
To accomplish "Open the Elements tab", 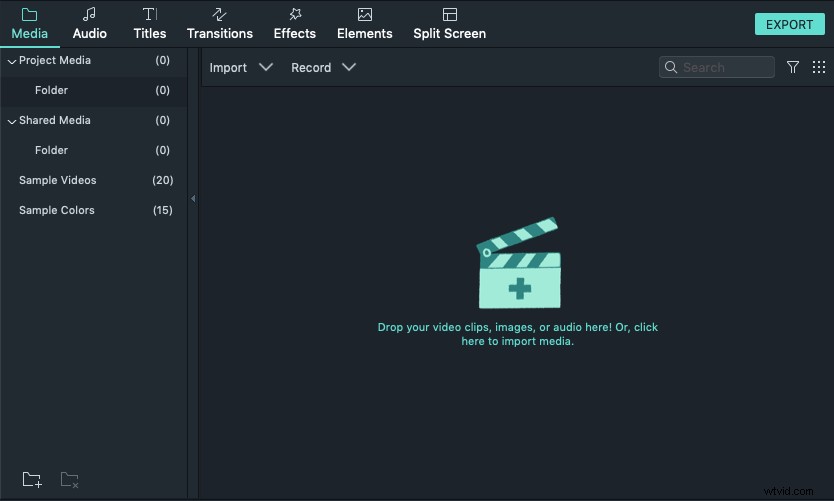I will (x=364, y=24).
